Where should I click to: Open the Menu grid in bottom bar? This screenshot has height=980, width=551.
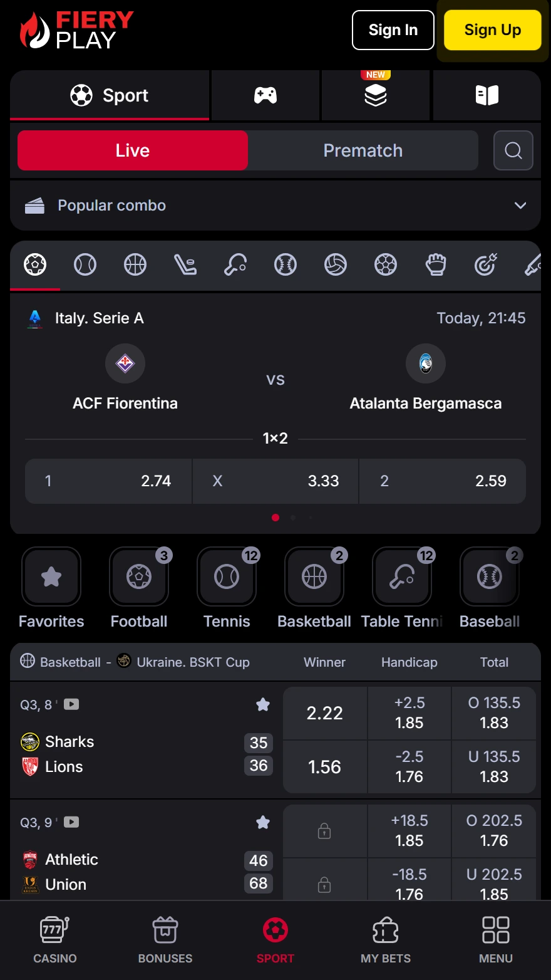496,940
